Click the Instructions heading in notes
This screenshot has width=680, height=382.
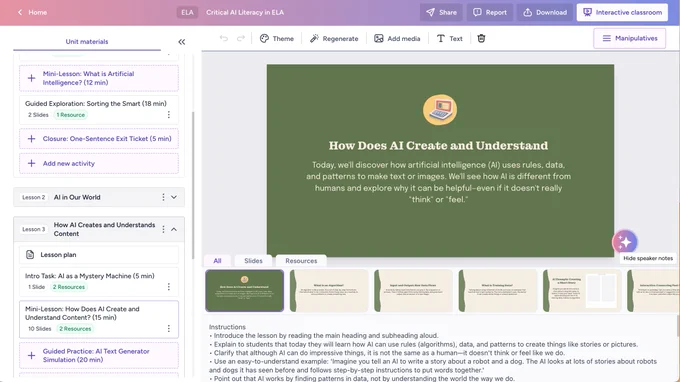click(227, 327)
